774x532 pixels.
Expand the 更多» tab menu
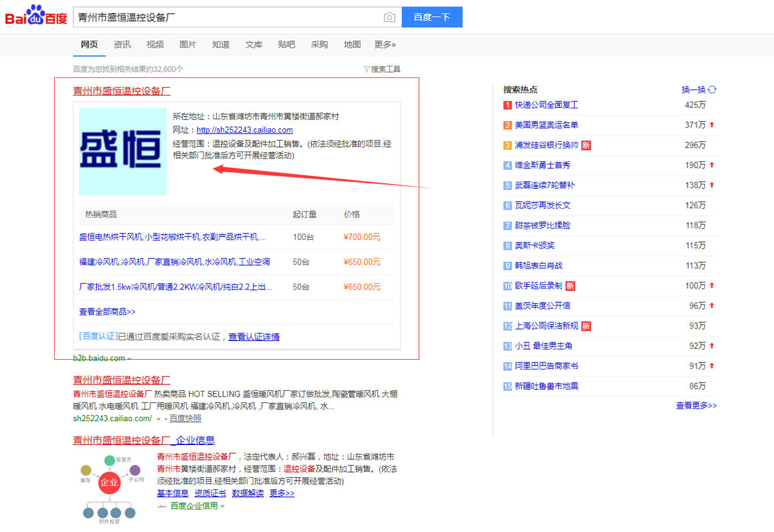pos(385,44)
